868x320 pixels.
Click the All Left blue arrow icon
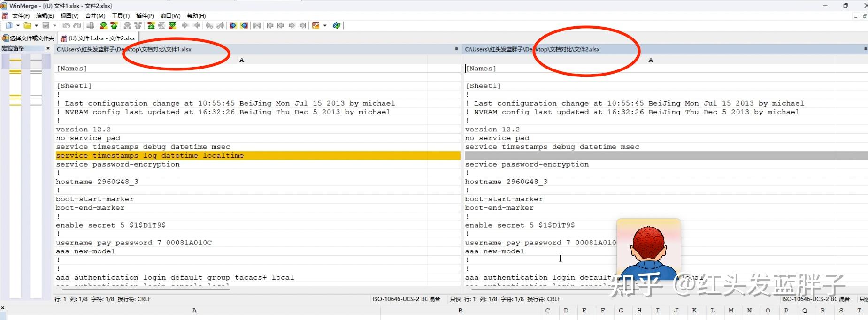point(244,25)
